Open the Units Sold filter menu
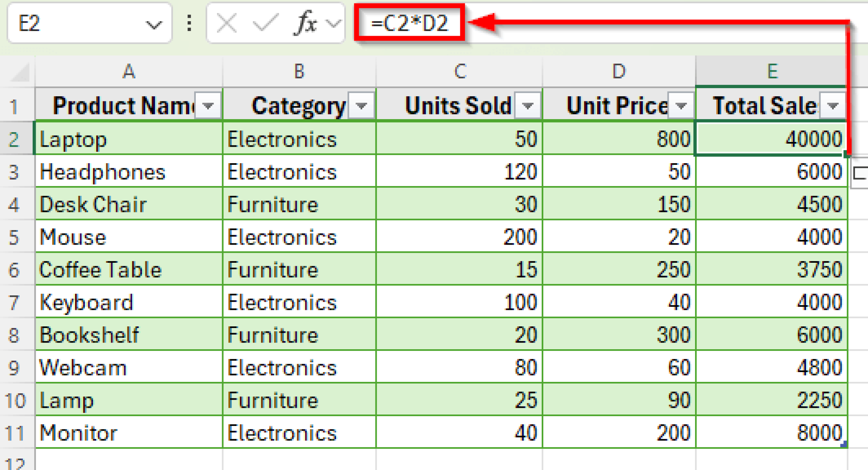The image size is (868, 470). [529, 106]
